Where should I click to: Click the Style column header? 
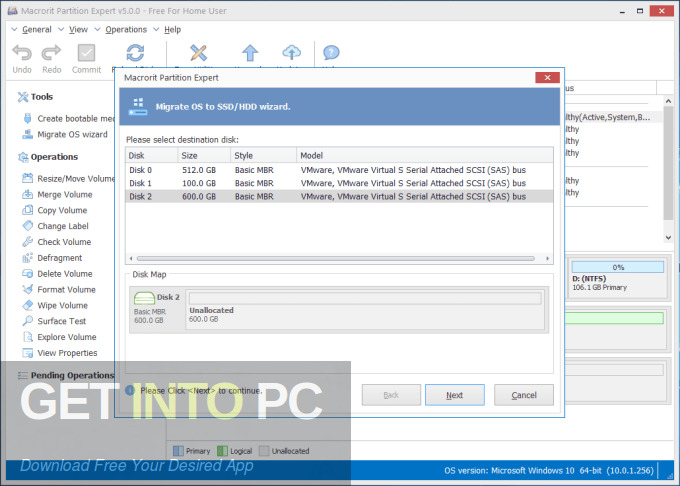click(263, 155)
